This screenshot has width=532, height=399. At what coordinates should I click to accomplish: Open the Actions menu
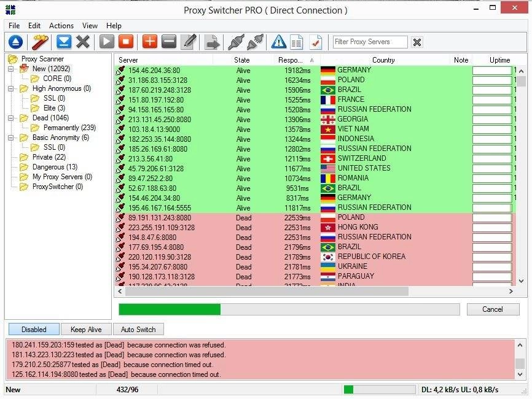[x=61, y=26]
